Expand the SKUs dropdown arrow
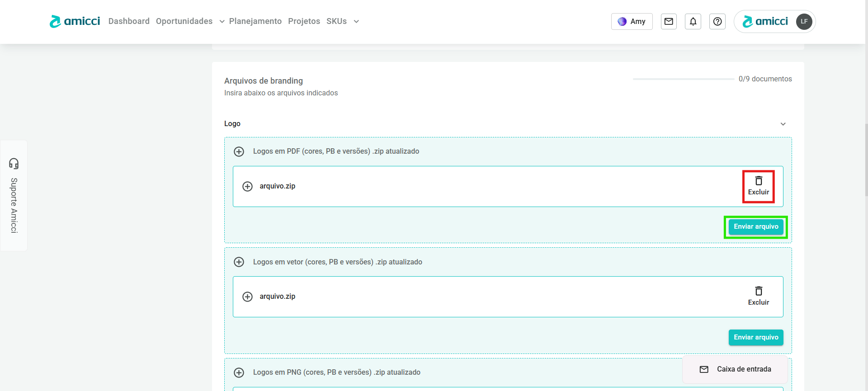This screenshot has height=391, width=868. [356, 22]
